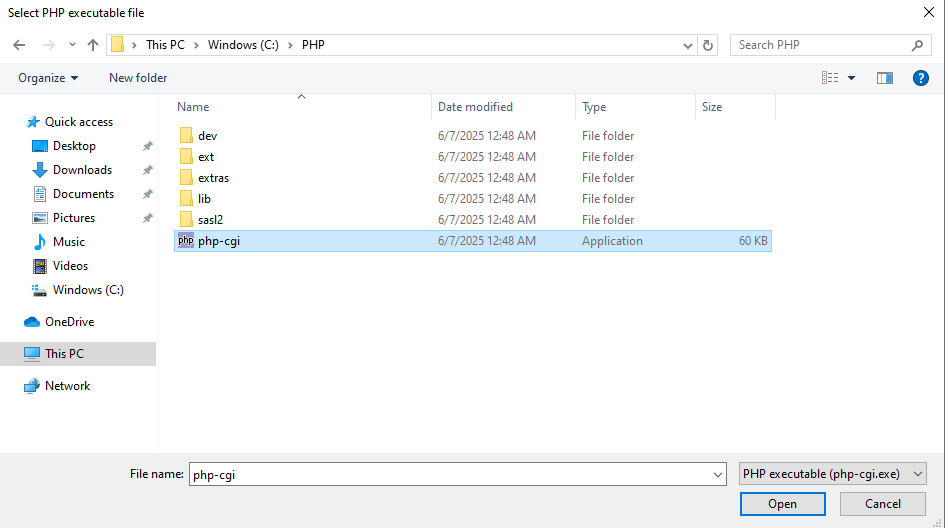The height and width of the screenshot is (528, 948).
Task: Click the Forward navigation arrow
Action: click(x=48, y=45)
